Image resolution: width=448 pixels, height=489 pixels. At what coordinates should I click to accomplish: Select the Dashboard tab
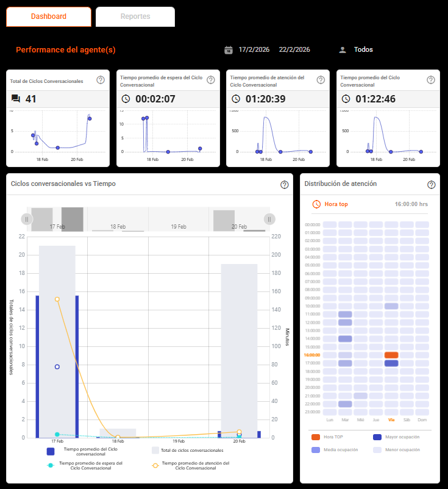49,16
